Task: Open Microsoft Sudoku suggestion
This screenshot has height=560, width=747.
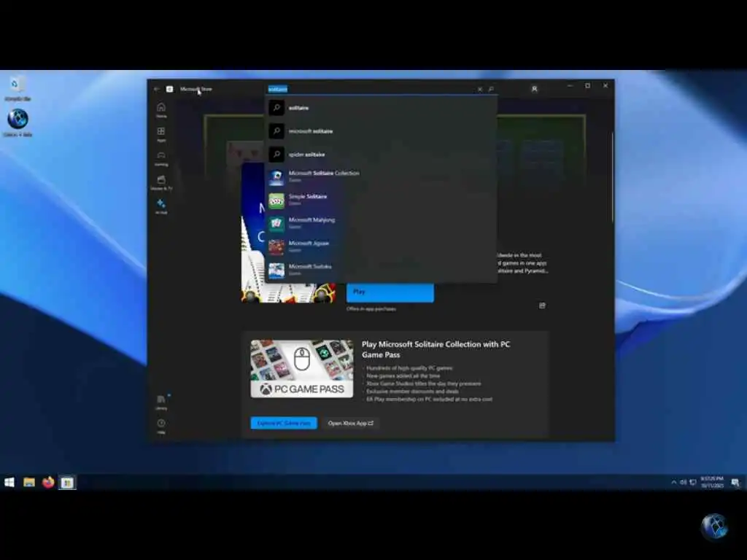Action: [381, 271]
